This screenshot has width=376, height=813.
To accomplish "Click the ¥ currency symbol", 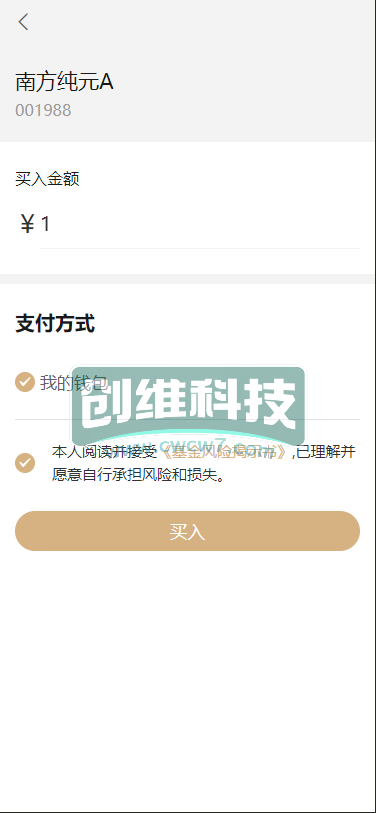I will [27, 225].
